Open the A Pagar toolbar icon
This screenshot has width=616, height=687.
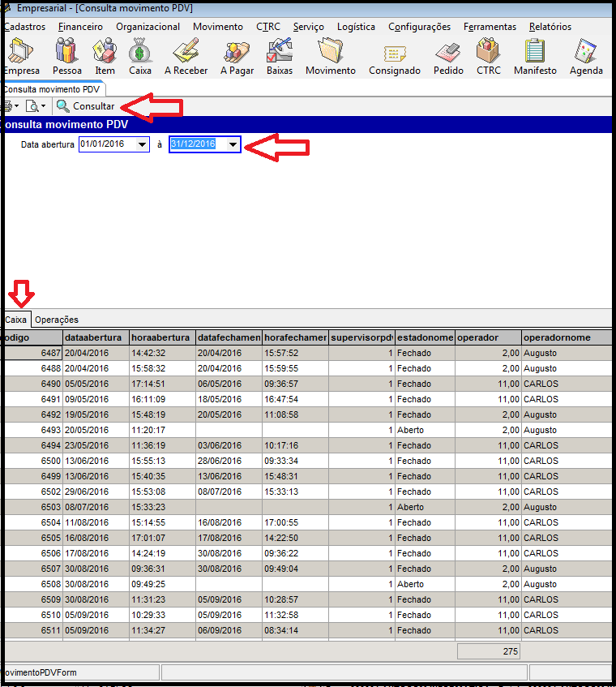click(237, 53)
